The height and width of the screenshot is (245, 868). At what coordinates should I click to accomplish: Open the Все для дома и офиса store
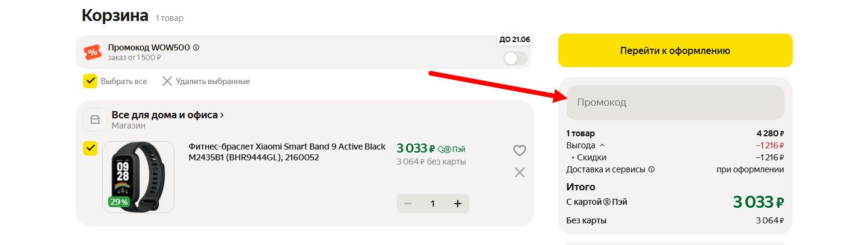pyautogui.click(x=167, y=115)
